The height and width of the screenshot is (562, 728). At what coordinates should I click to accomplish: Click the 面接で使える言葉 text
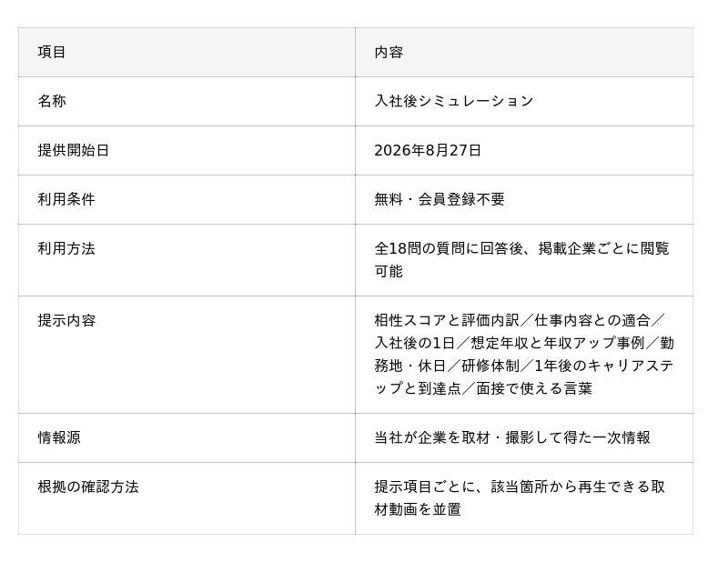click(534, 388)
